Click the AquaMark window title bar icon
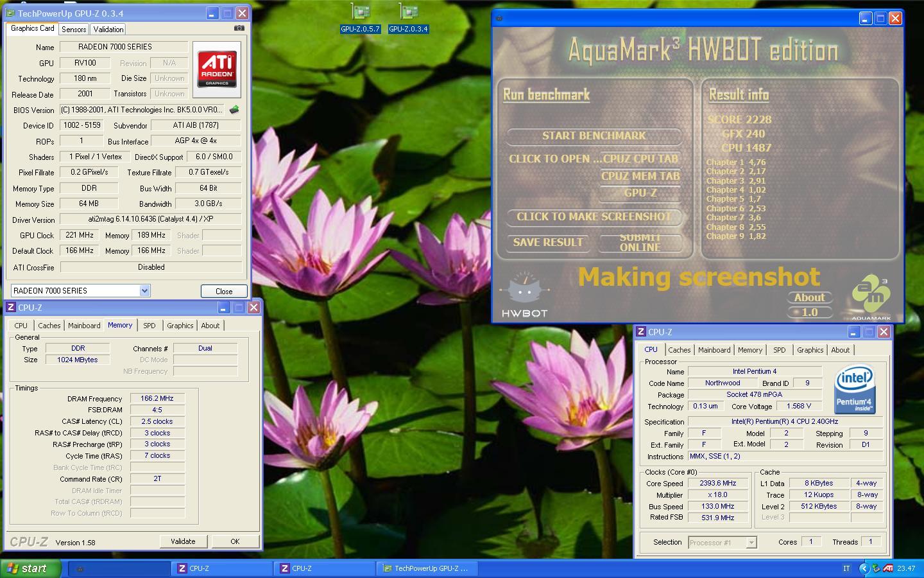Viewport: 924px width, 578px height. click(x=499, y=18)
